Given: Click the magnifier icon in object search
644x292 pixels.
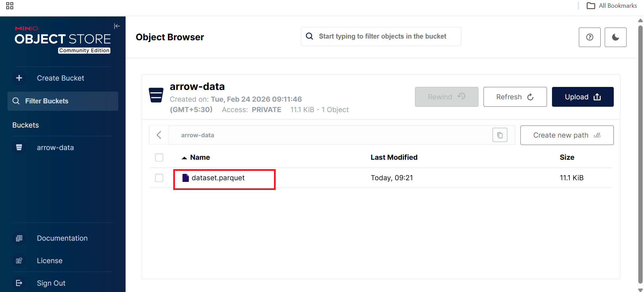Looking at the screenshot, I should (x=310, y=36).
